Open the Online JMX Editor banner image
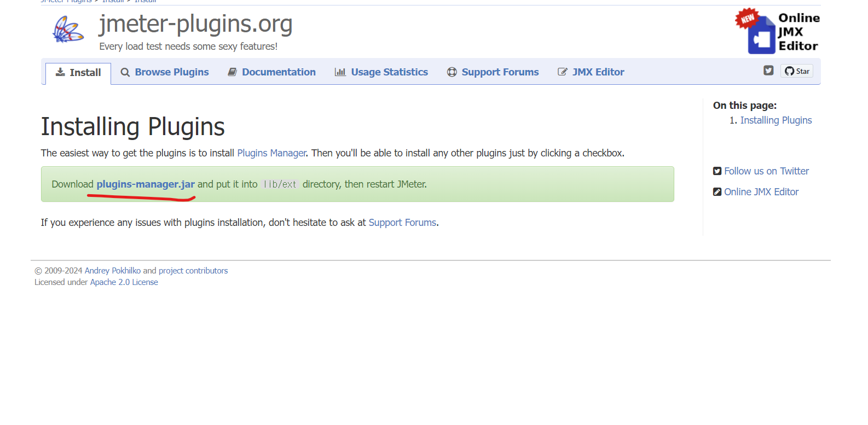Viewport: 868px width, 425px height. click(x=777, y=31)
